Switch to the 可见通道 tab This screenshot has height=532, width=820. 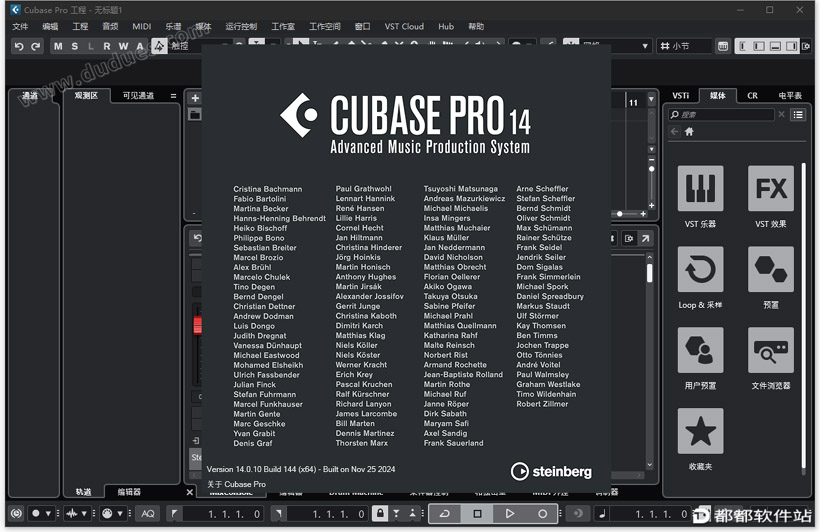click(x=138, y=95)
